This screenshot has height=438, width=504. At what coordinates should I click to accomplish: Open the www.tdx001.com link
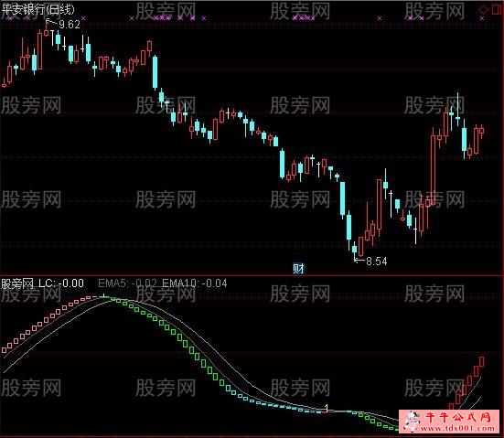click(457, 428)
